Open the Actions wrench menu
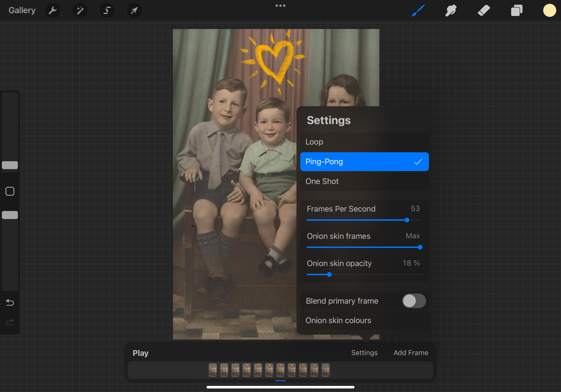Image resolution: width=561 pixels, height=392 pixels. (53, 11)
